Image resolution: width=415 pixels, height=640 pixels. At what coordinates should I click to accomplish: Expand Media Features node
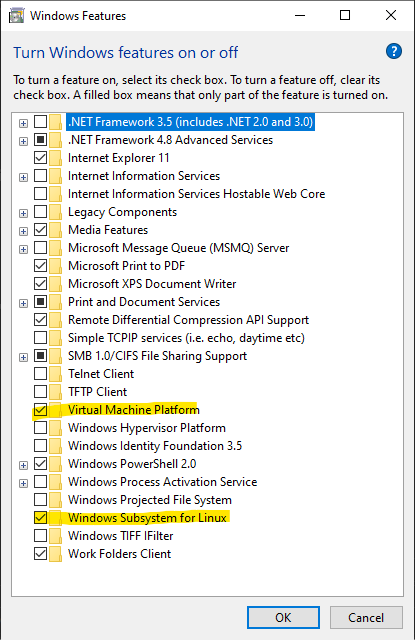pos(24,231)
